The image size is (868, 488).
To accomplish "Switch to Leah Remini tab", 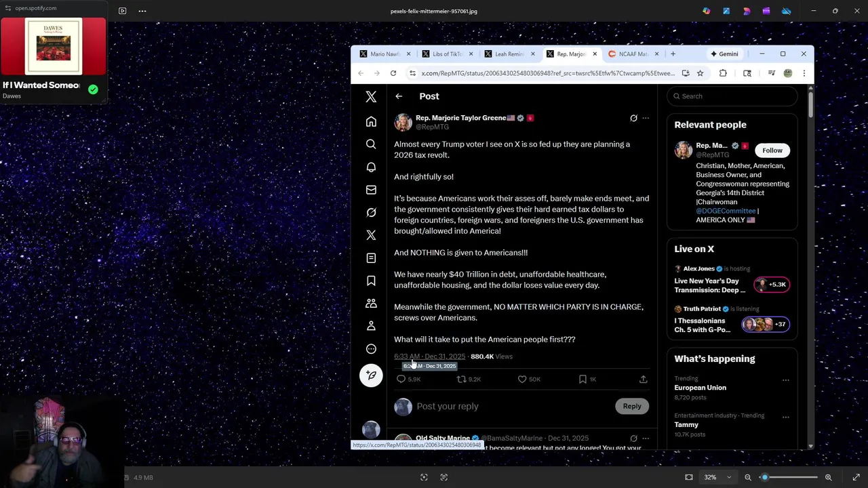I will (509, 54).
